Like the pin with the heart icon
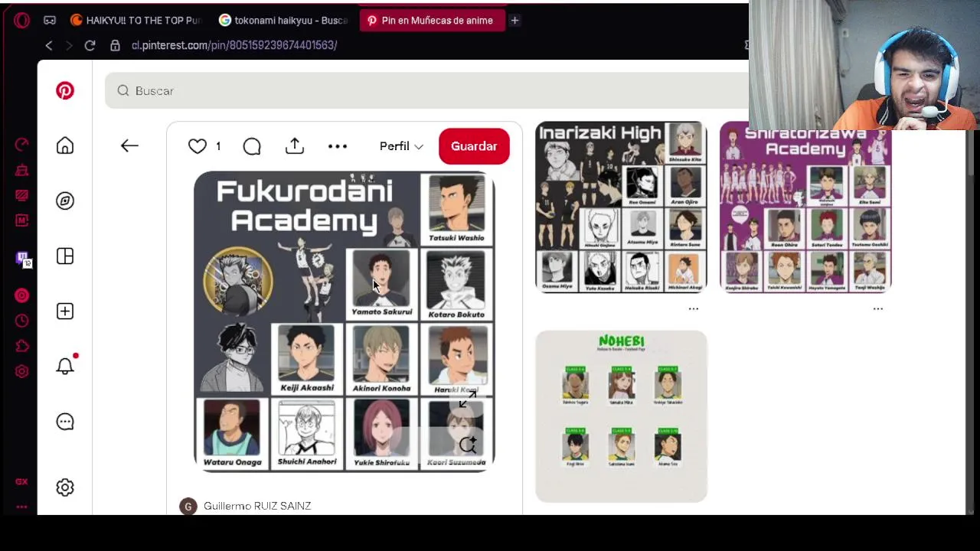 [x=198, y=145]
